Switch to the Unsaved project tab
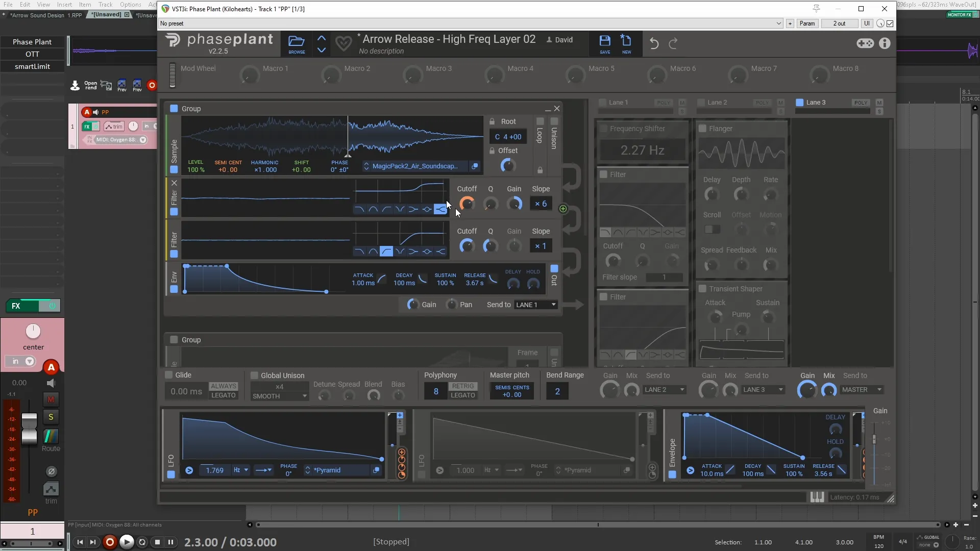This screenshot has height=551, width=980. click(x=110, y=15)
